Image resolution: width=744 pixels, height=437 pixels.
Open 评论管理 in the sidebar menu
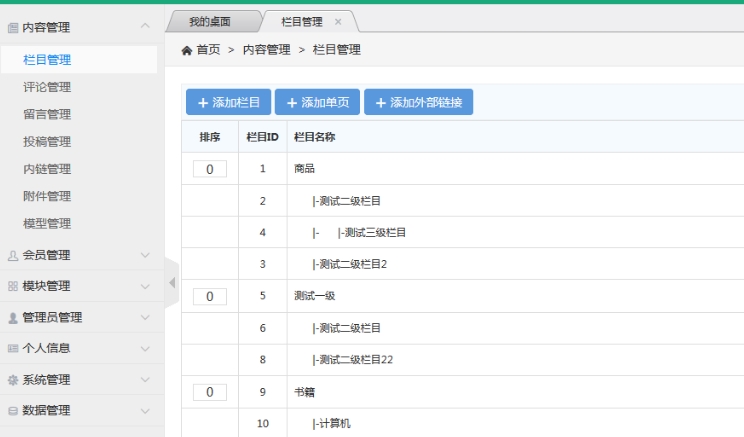pyautogui.click(x=46, y=88)
